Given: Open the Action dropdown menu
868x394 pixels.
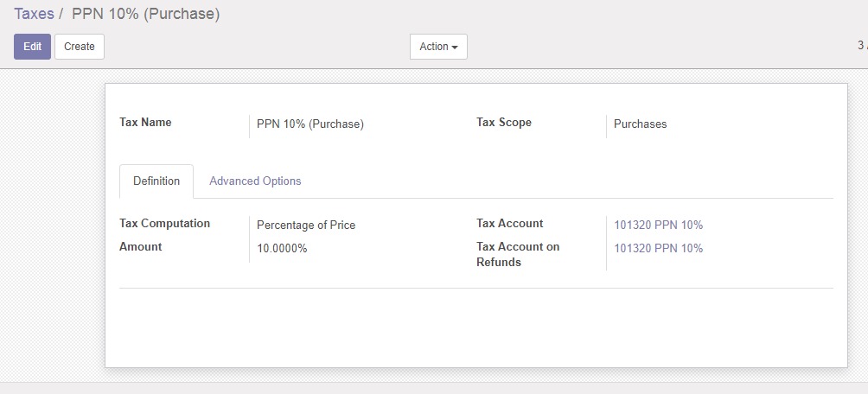Looking at the screenshot, I should click(x=438, y=47).
